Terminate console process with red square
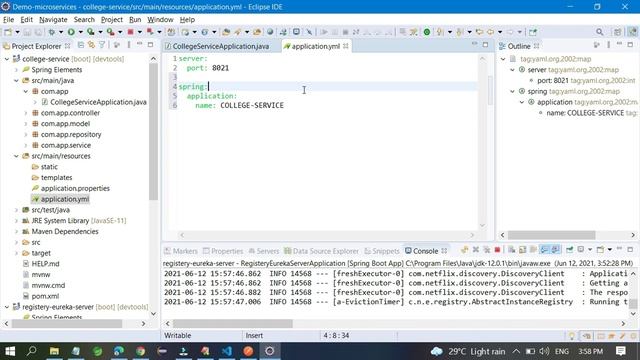The image size is (640, 360). 497,250
